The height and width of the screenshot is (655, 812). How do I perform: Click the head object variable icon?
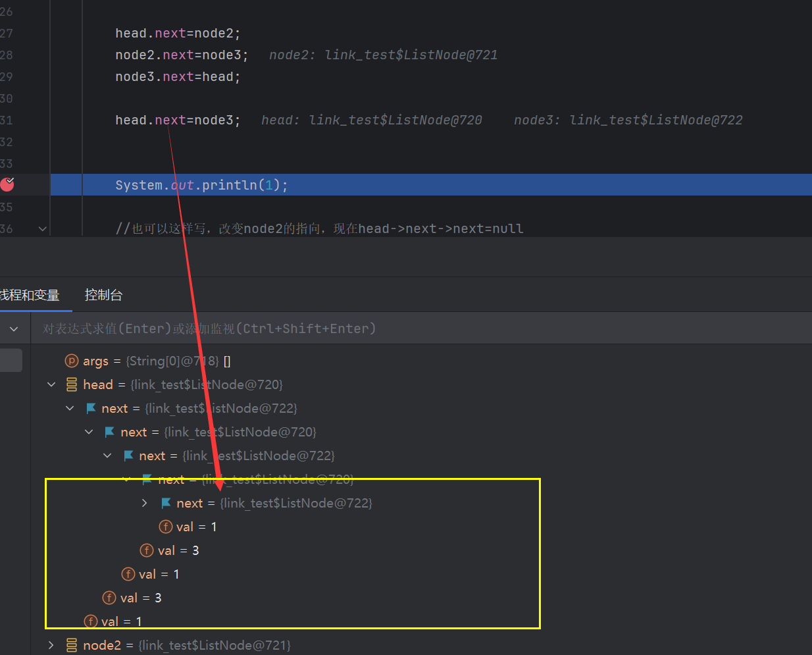[71, 384]
